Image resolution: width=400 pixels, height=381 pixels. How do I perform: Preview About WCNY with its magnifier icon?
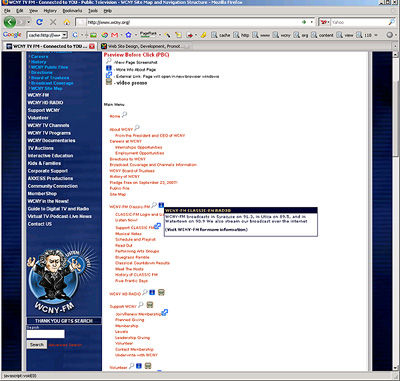pos(137,128)
